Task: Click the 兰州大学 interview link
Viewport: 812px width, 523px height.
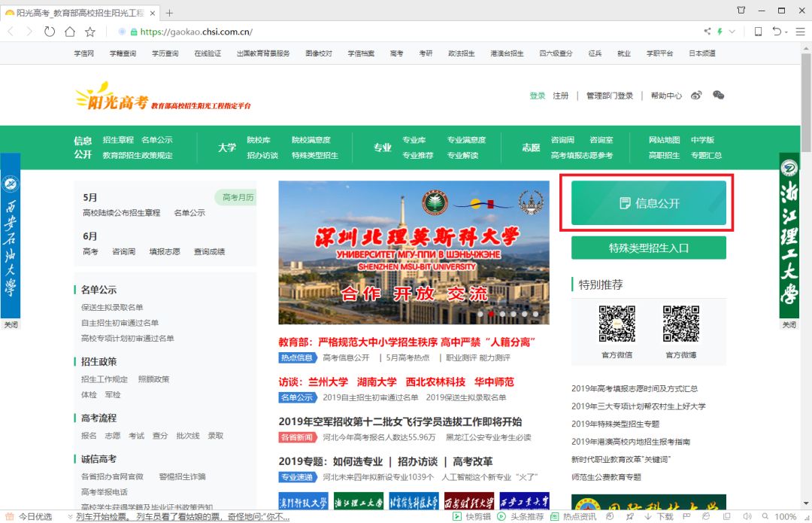Action: tap(329, 382)
